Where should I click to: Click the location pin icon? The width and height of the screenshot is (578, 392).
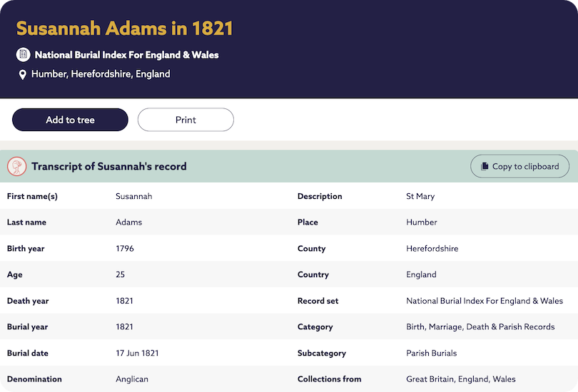[23, 74]
